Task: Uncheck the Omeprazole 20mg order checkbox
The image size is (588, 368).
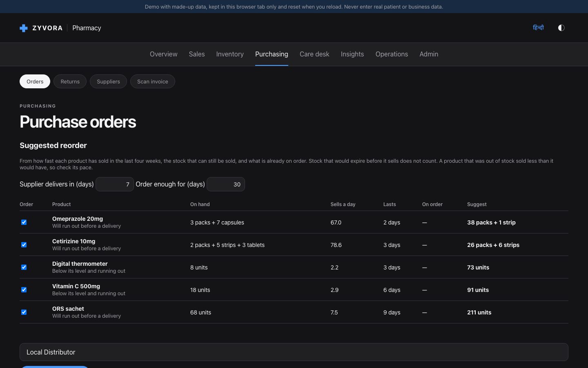Action: (24, 222)
